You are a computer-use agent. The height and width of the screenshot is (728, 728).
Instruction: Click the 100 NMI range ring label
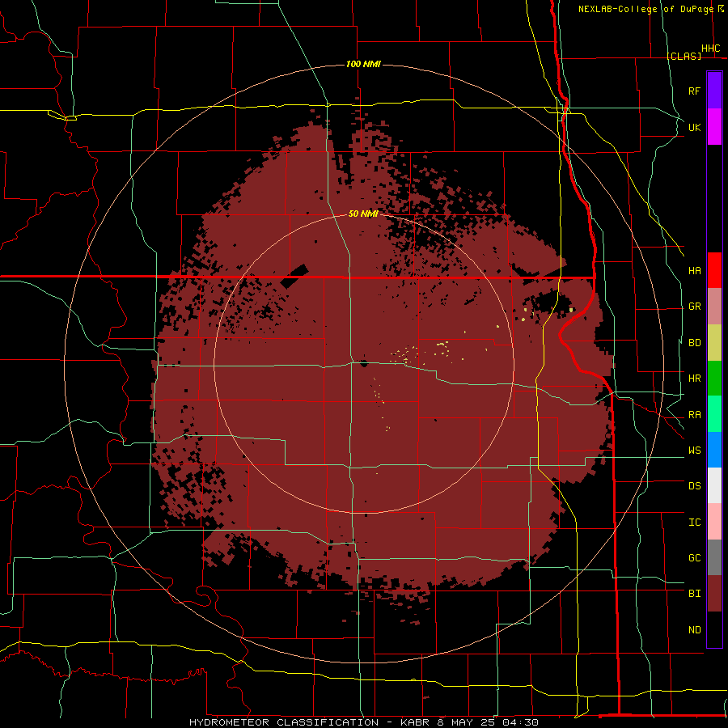tap(363, 64)
